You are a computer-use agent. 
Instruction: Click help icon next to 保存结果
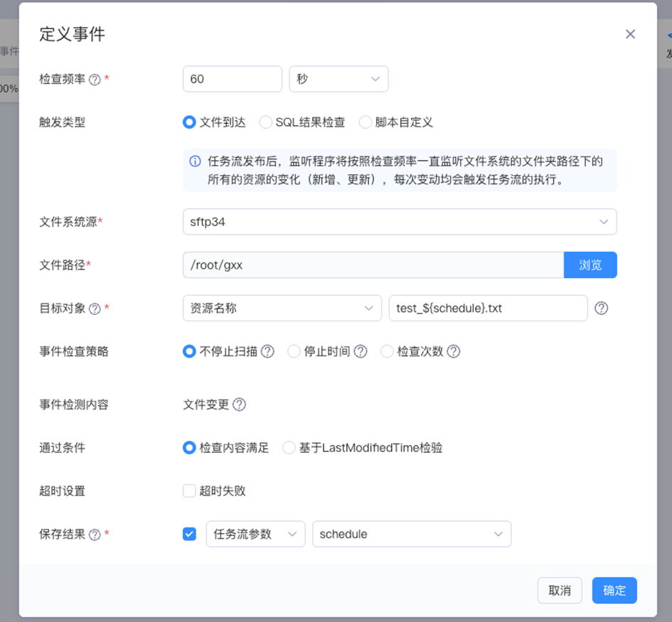coord(95,535)
